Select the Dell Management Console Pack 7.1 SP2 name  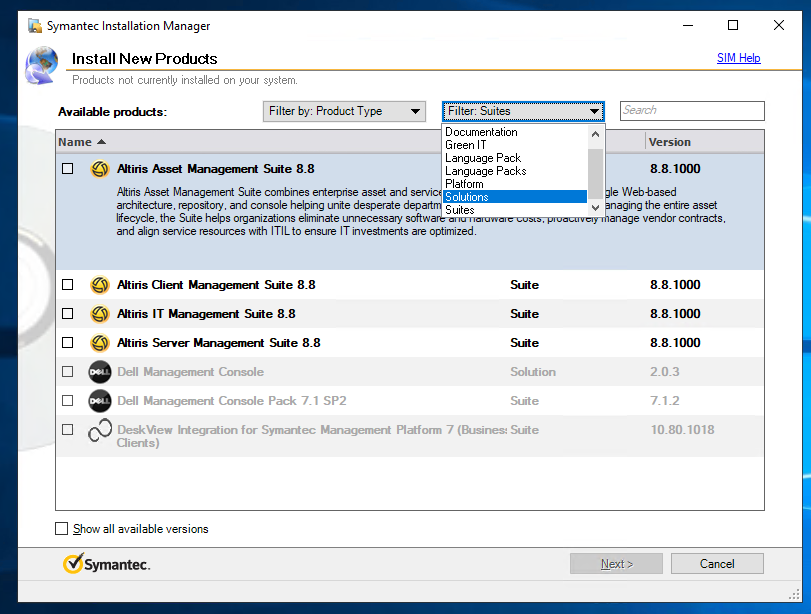click(x=232, y=400)
